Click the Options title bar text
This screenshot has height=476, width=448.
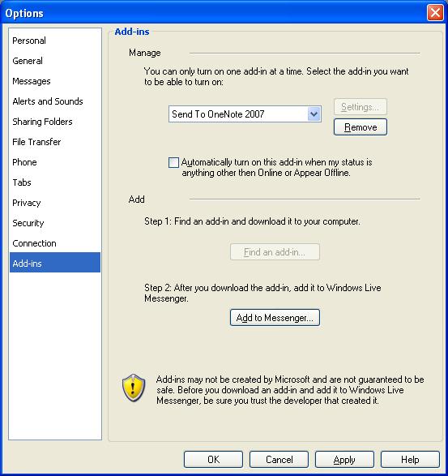pyautogui.click(x=24, y=13)
